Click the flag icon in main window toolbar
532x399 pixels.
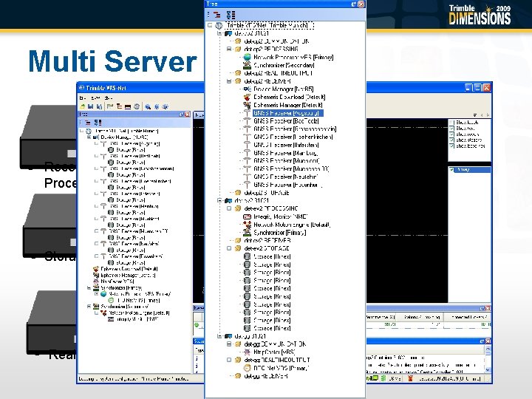coord(109,106)
